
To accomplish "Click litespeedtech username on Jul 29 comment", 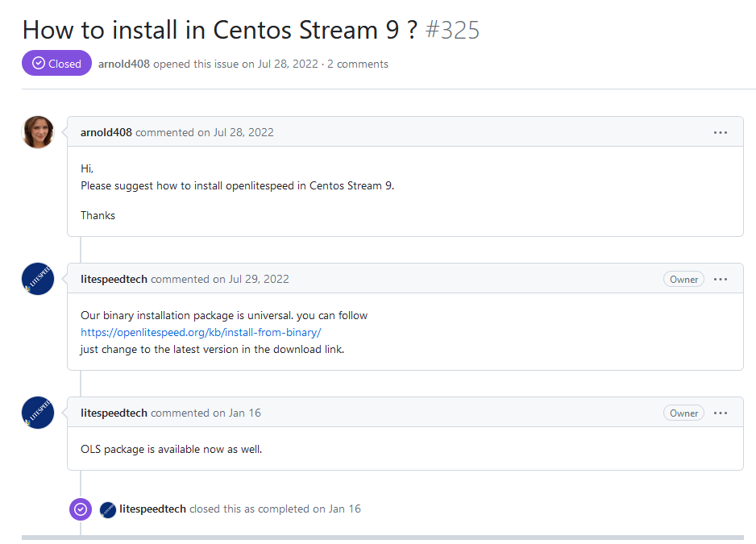I will 114,279.
